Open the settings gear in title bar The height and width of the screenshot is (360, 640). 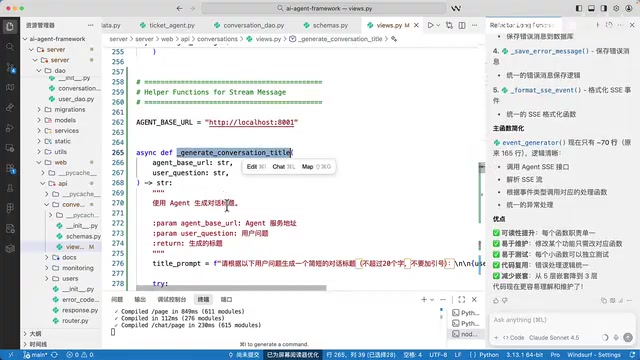(x=616, y=8)
